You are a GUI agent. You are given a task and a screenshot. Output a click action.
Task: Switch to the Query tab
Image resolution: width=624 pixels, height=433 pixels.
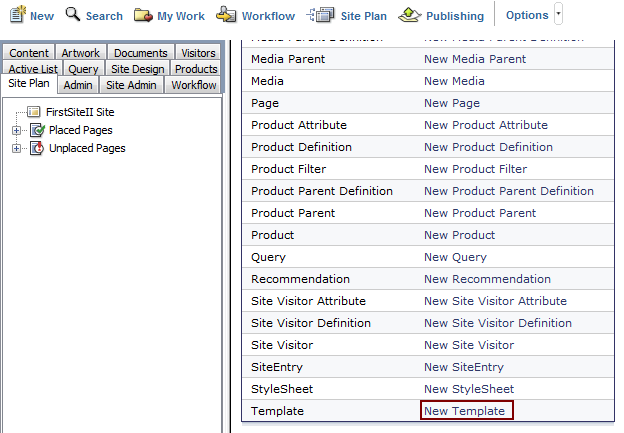[x=83, y=68]
